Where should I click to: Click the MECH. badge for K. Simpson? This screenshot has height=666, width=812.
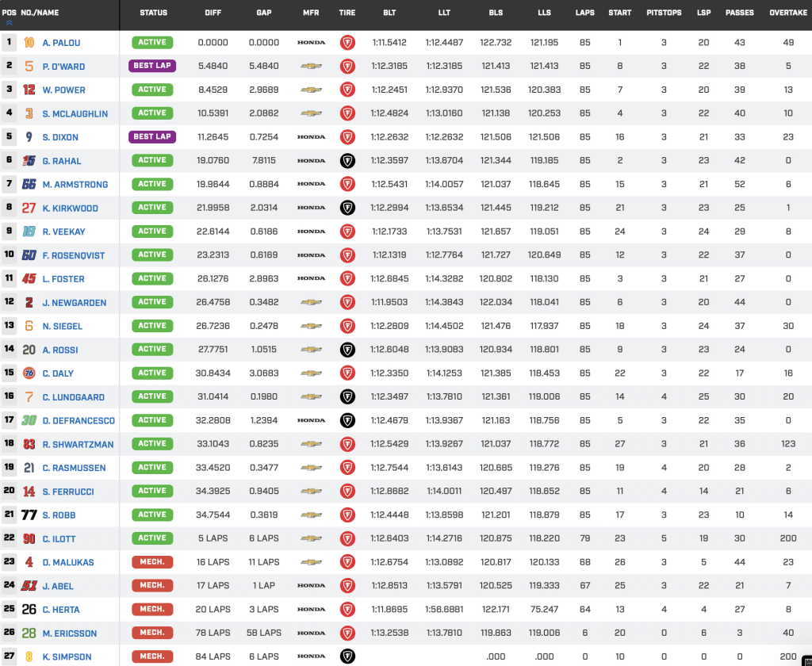click(152, 656)
